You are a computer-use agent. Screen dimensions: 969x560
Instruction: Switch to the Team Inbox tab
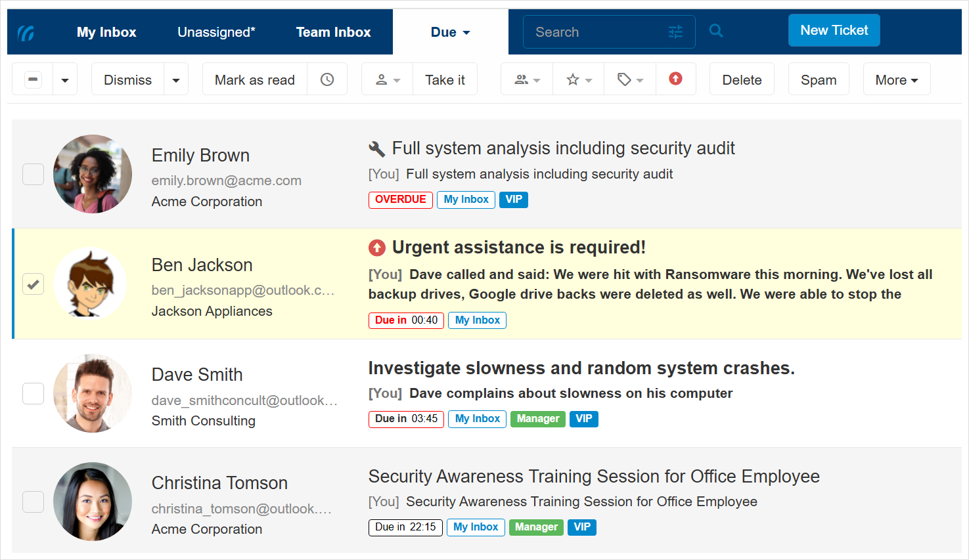click(x=333, y=32)
